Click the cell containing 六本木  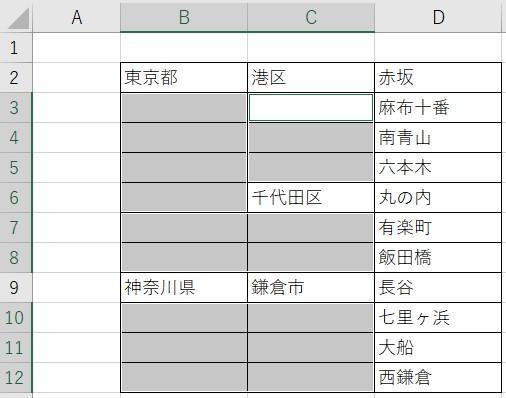click(438, 168)
